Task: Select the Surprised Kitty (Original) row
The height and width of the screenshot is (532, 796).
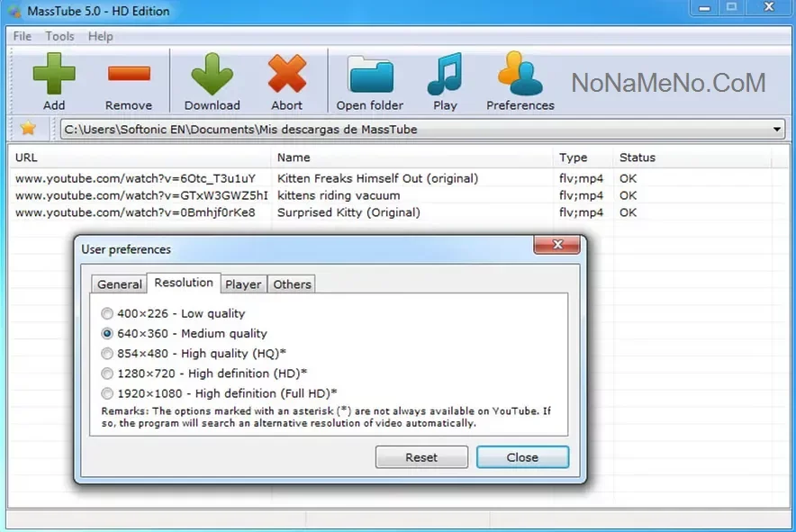Action: (348, 212)
